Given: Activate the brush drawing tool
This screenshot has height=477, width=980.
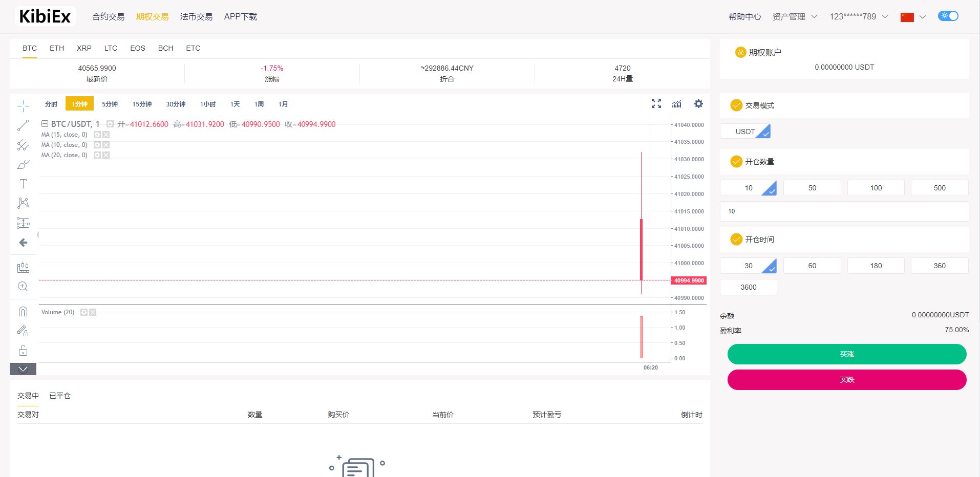Looking at the screenshot, I should tap(23, 165).
